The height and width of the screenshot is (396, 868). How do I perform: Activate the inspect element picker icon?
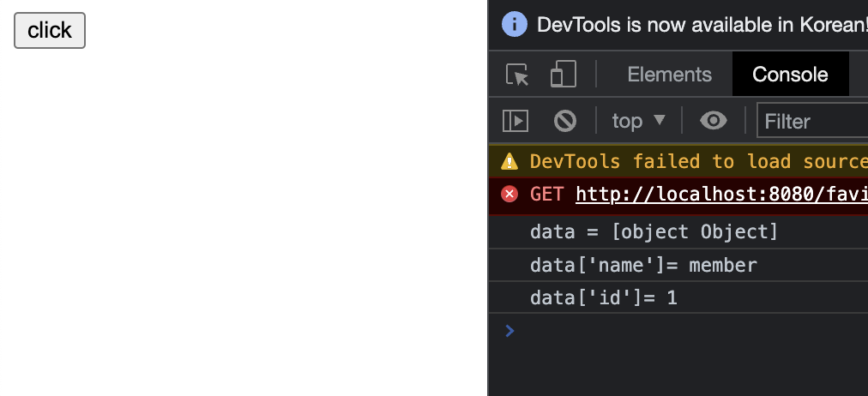[x=517, y=75]
